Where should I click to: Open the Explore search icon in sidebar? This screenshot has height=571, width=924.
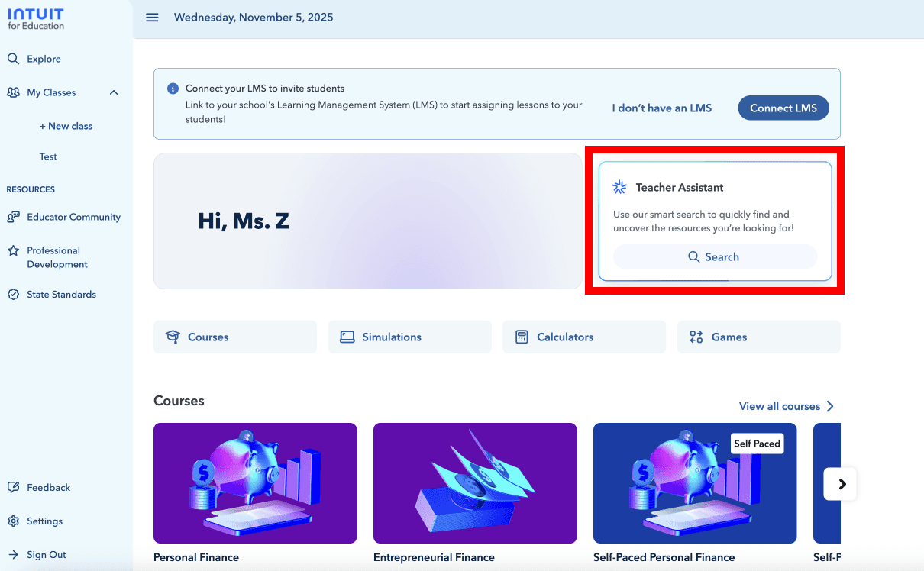(x=13, y=58)
